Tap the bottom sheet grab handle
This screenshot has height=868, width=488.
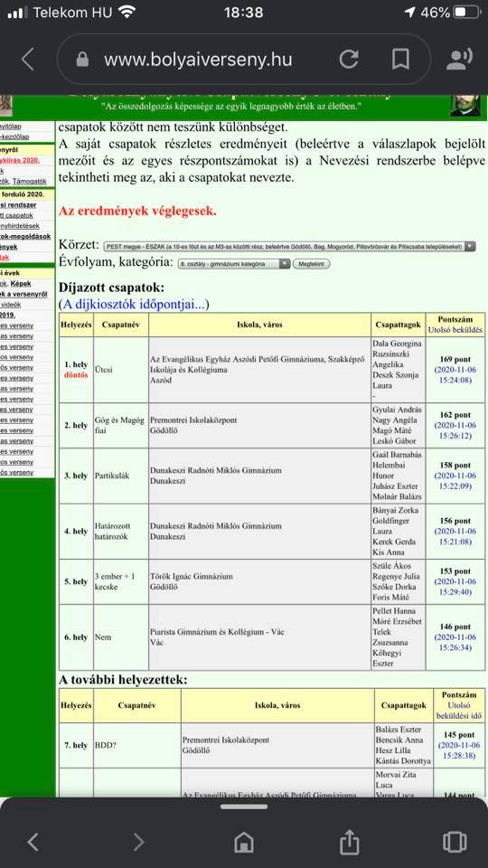click(244, 807)
